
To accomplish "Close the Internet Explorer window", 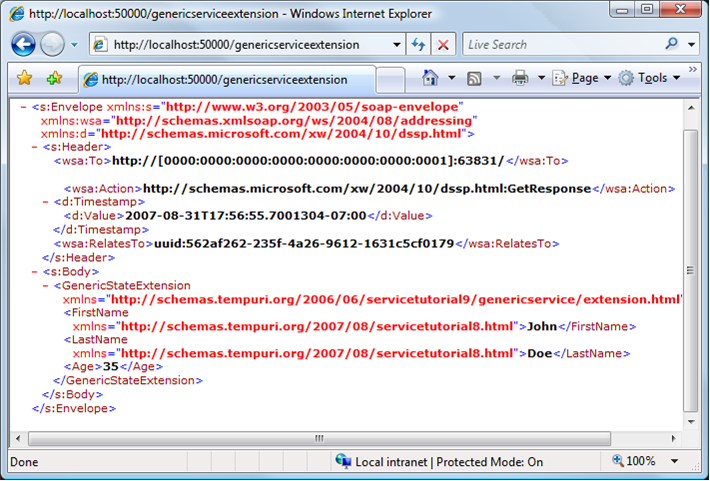I will coord(680,10).
